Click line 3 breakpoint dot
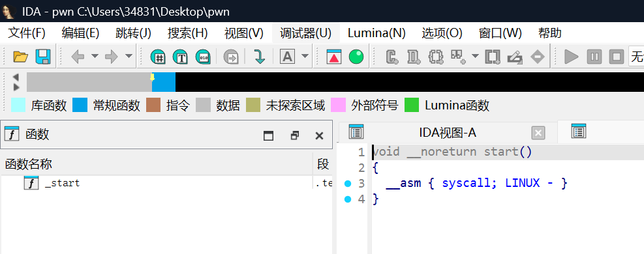Viewport: 644px width, 254px height. pos(348,184)
